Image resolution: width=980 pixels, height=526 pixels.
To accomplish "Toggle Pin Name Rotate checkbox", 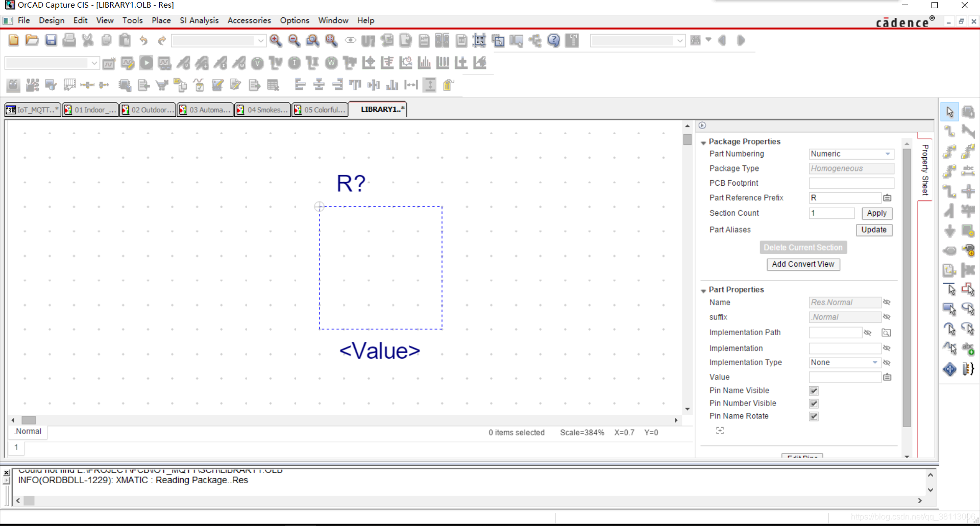I will [814, 416].
